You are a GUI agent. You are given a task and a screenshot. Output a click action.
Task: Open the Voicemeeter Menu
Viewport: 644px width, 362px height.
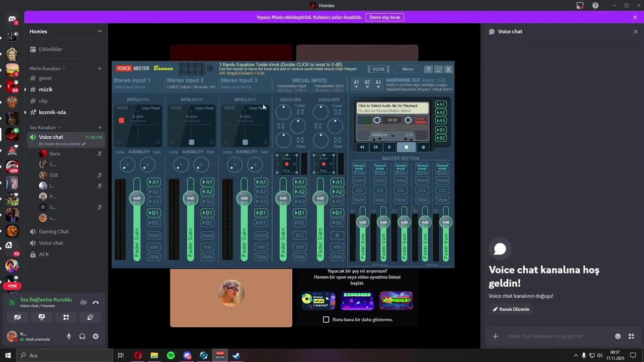408,69
